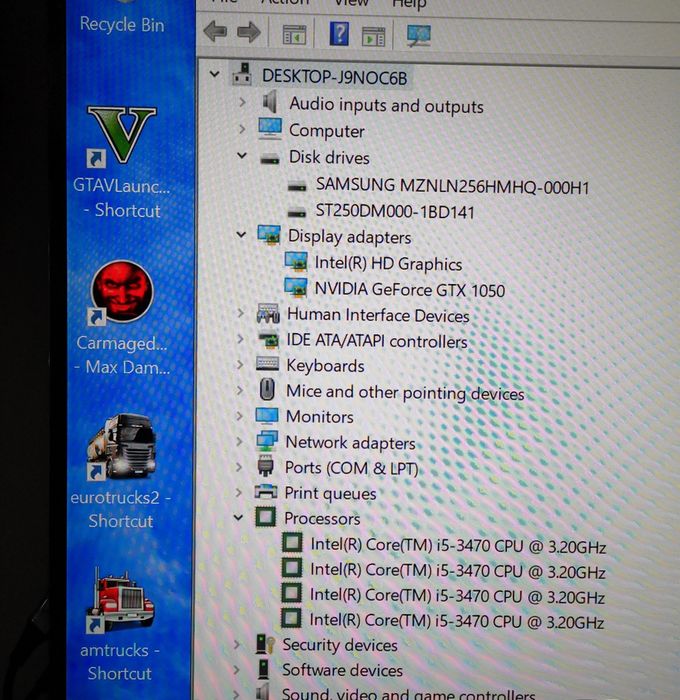
Task: Open the View menu
Action: pos(351,4)
